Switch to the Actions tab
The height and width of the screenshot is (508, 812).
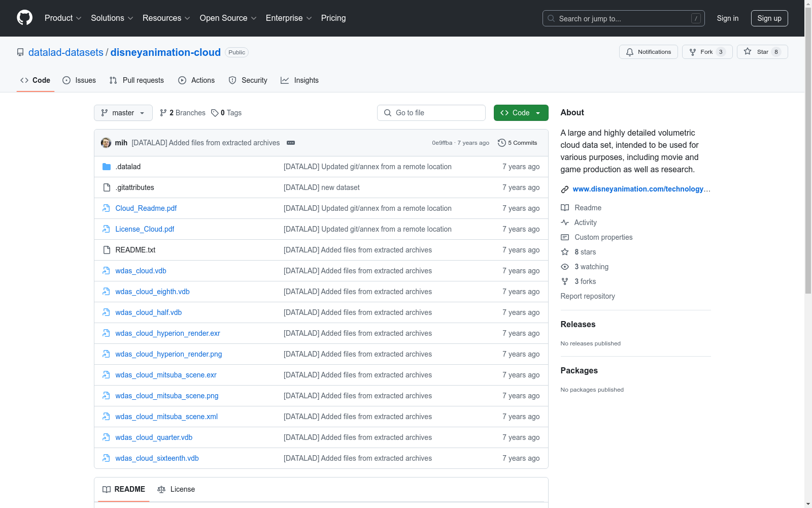[196, 80]
